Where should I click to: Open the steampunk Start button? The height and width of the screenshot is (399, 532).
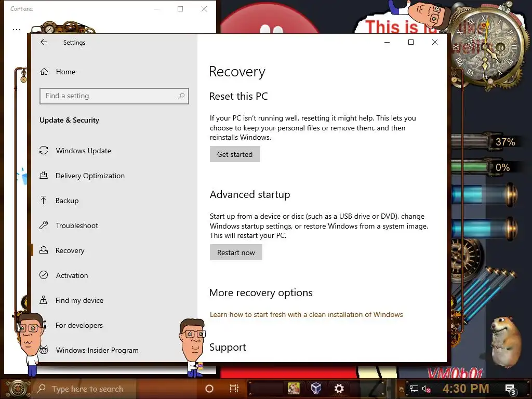[x=18, y=389]
